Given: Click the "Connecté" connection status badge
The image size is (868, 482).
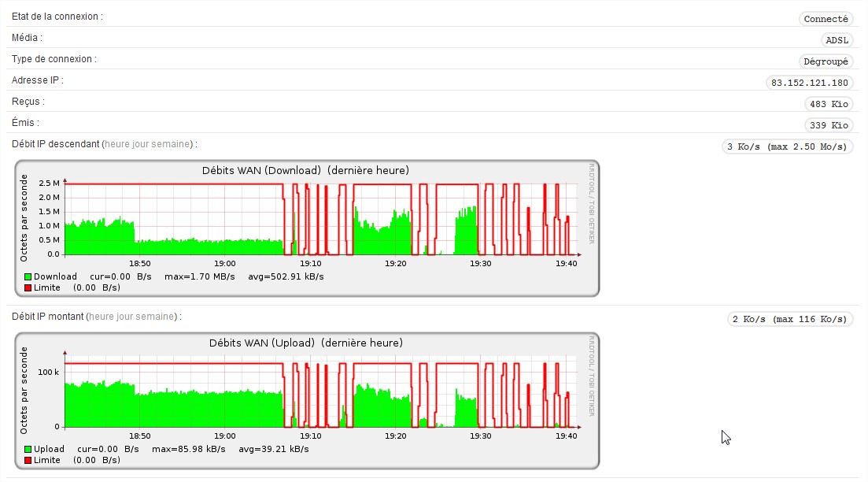Looking at the screenshot, I should [826, 18].
